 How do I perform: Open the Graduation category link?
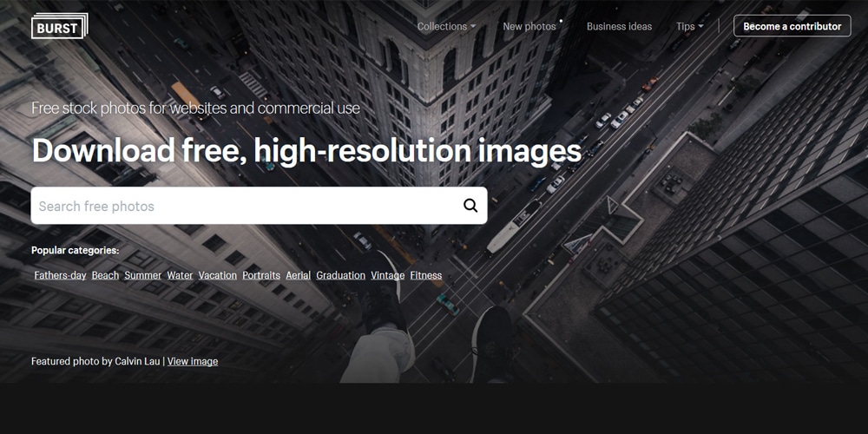[341, 275]
